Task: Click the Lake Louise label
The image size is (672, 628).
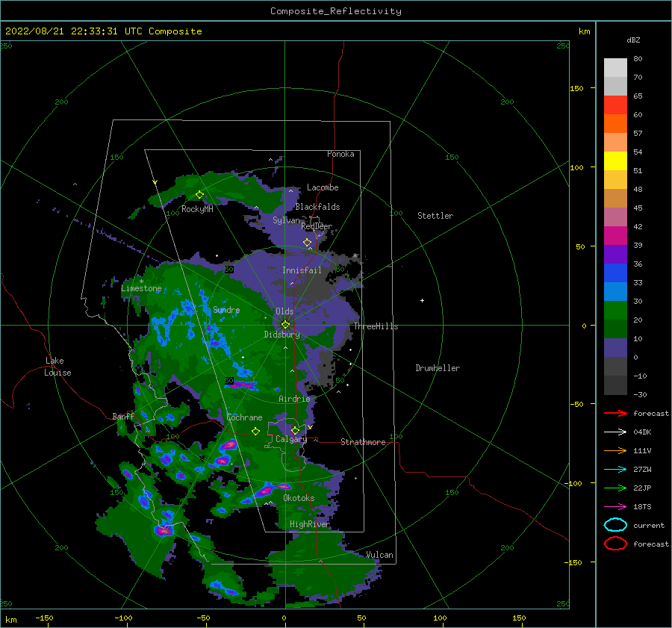Action: [x=57, y=367]
